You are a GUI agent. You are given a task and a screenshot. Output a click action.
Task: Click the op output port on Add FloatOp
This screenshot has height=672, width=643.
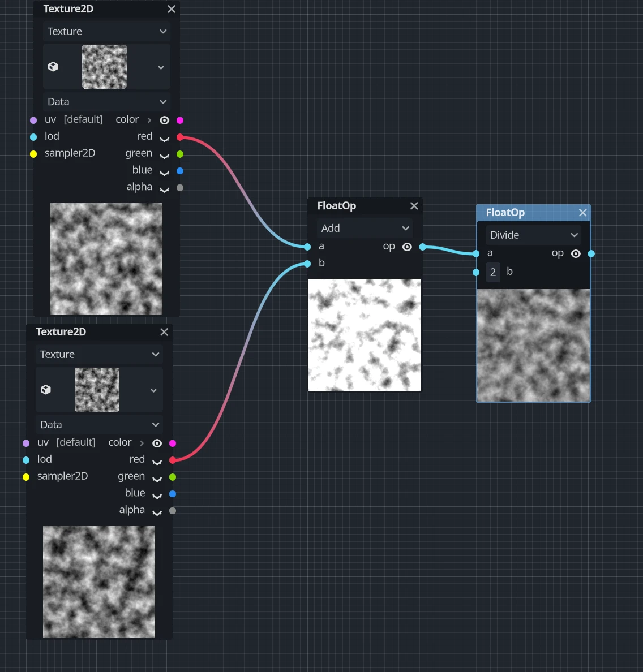422,247
